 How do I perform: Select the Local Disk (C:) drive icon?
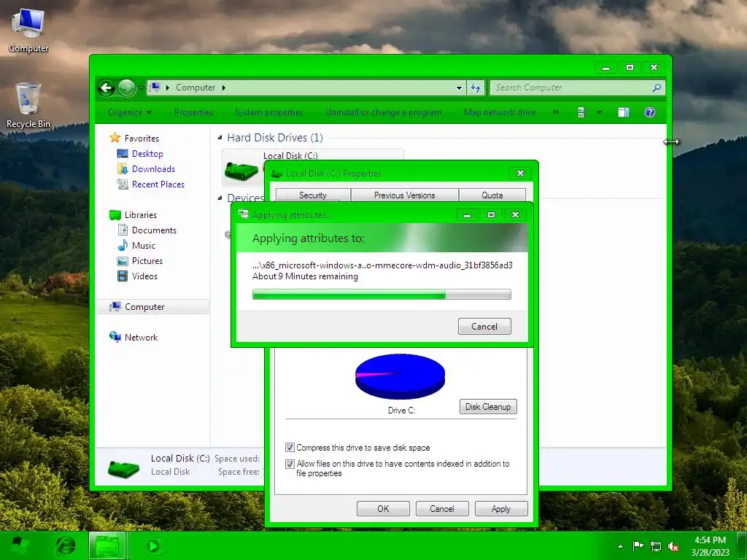coord(241,171)
